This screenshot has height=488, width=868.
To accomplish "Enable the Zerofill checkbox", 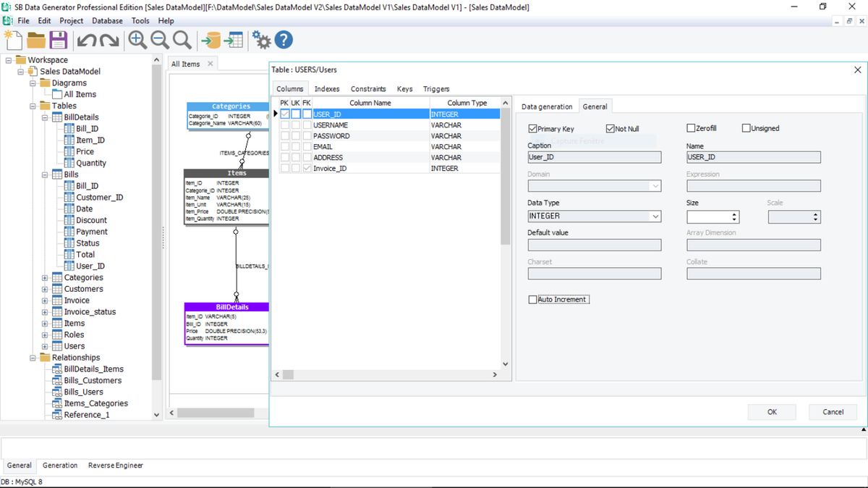I will [x=692, y=128].
